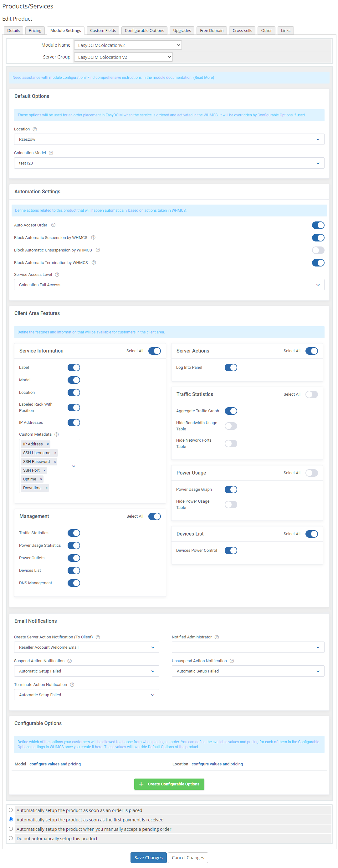Open Terminate Action Notification dropdown
This screenshot has height=868, width=338.
(x=87, y=695)
